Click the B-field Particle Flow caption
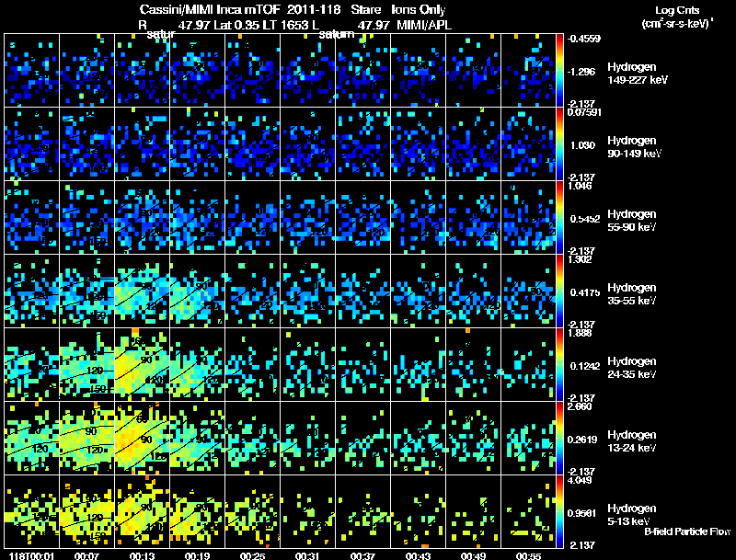The height and width of the screenshot is (560, 736). click(x=687, y=531)
